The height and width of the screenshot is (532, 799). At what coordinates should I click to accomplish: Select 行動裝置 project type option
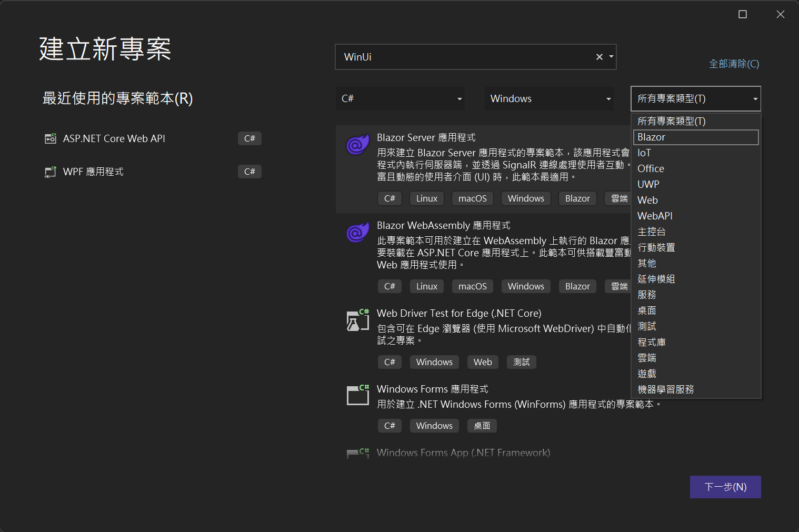point(696,247)
